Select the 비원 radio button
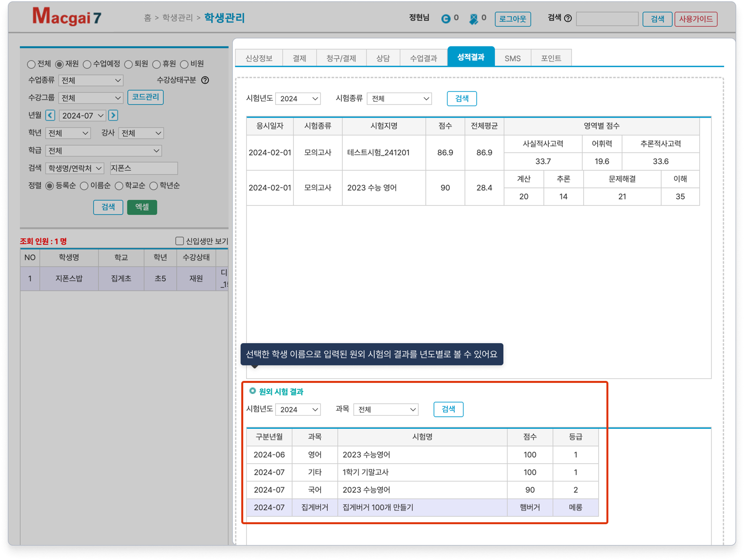Image resolution: width=744 pixels, height=560 pixels. (x=184, y=64)
